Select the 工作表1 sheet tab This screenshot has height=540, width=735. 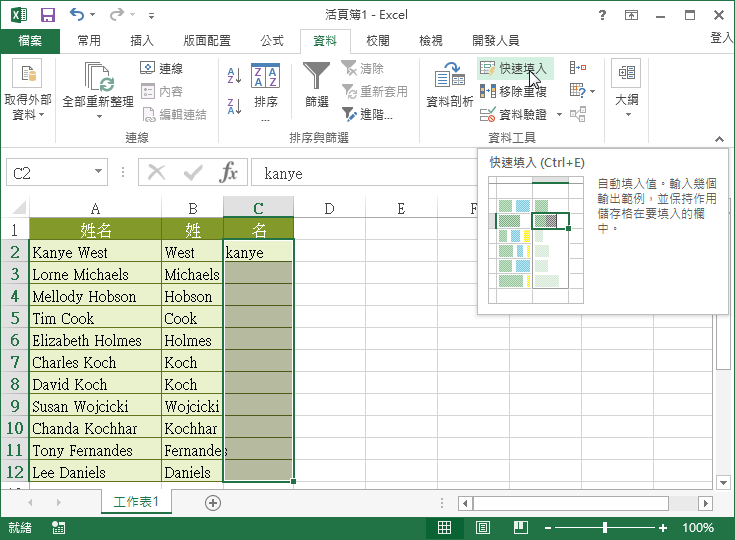pyautogui.click(x=136, y=502)
